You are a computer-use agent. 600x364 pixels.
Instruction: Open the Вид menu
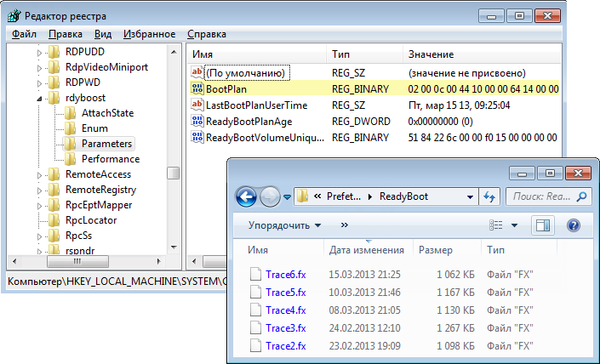coord(103,34)
